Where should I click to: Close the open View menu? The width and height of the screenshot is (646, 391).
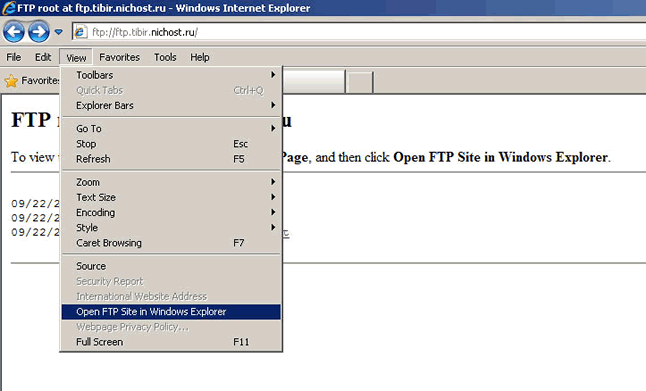point(76,58)
